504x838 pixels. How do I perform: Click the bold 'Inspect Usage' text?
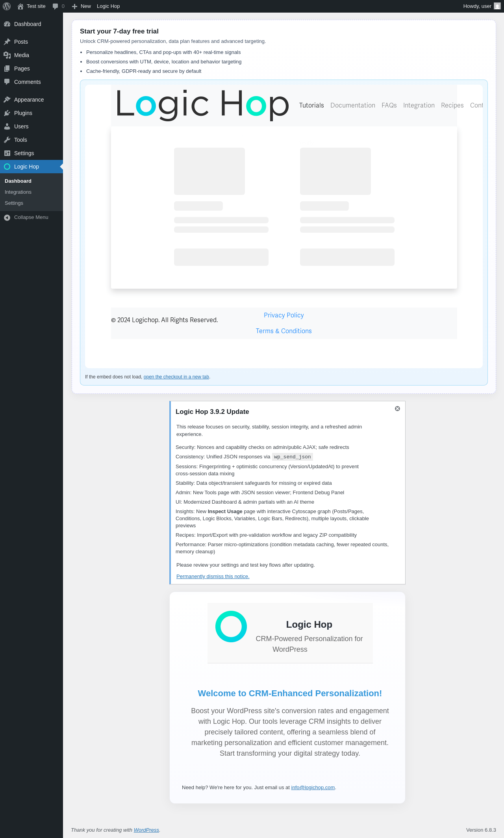pyautogui.click(x=225, y=512)
